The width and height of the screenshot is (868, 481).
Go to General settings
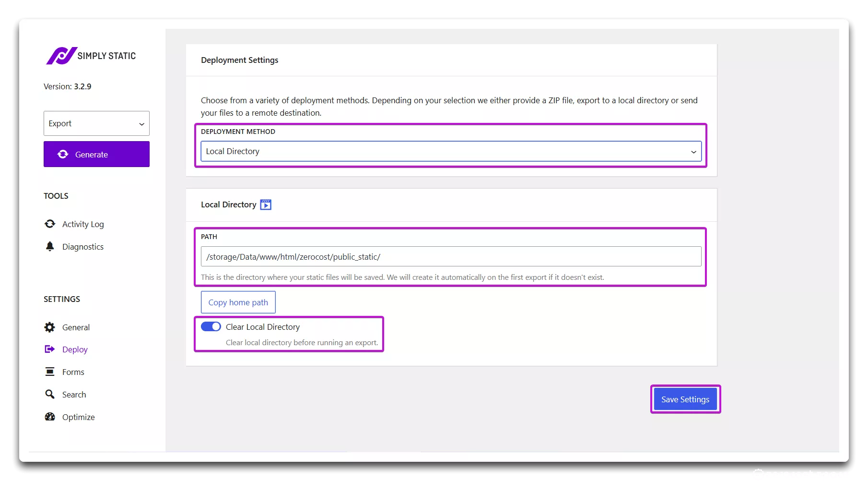tap(76, 327)
